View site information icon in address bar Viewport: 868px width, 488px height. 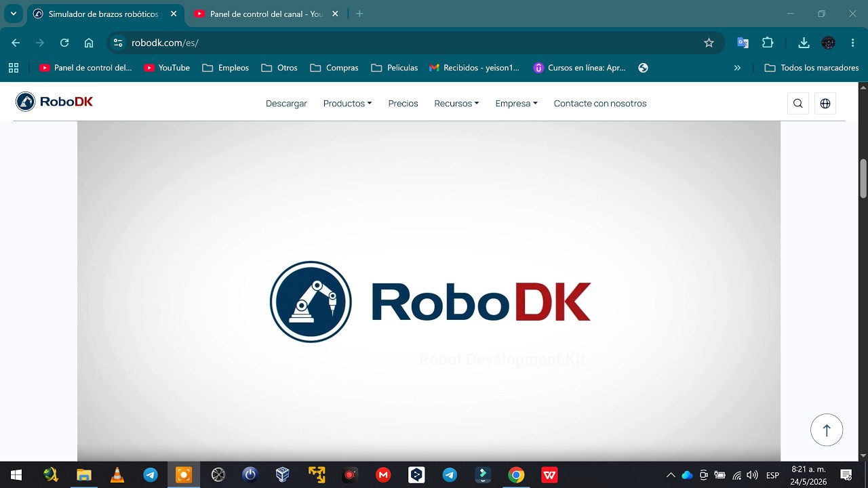pos(118,43)
